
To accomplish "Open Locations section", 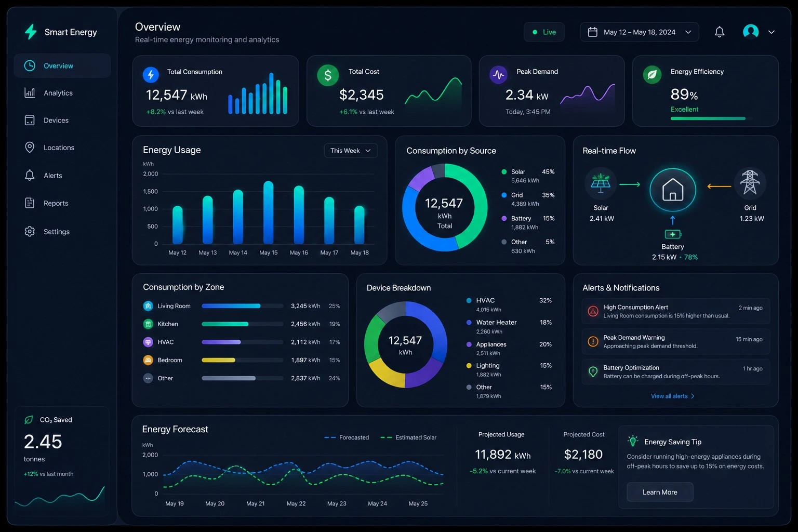I will coord(62,148).
